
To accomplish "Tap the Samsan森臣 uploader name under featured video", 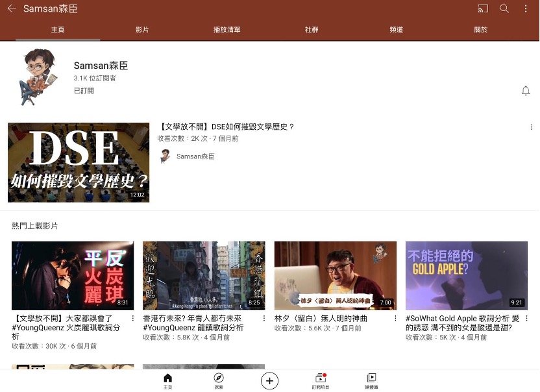I will point(195,156).
